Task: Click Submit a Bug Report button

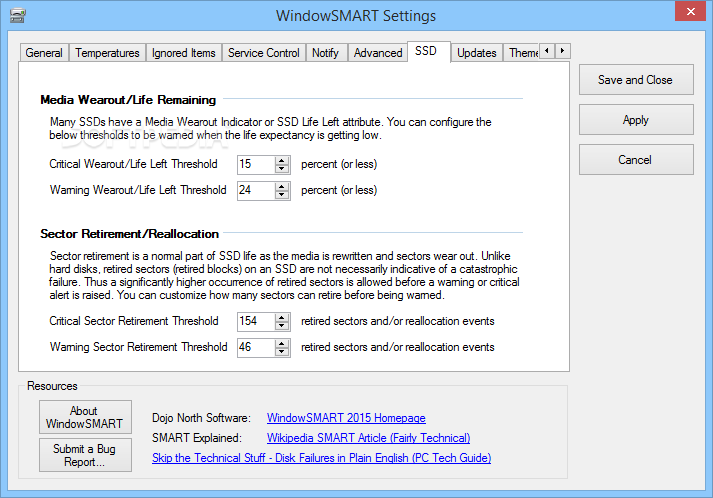Action: click(85, 455)
